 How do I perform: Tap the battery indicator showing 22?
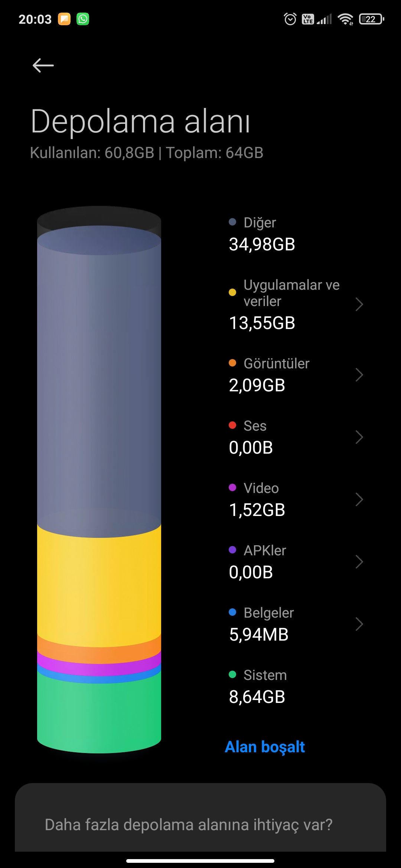(372, 19)
